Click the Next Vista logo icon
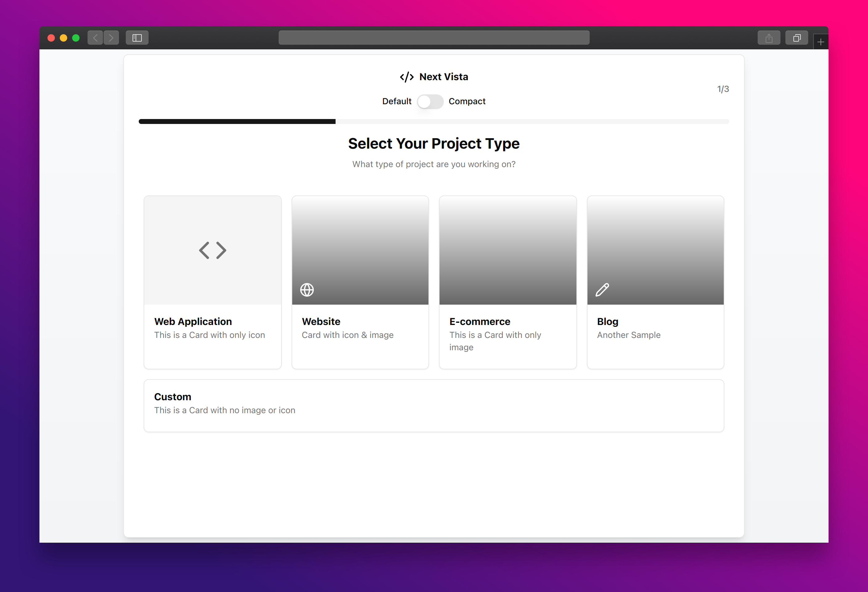The image size is (868, 592). pos(406,76)
